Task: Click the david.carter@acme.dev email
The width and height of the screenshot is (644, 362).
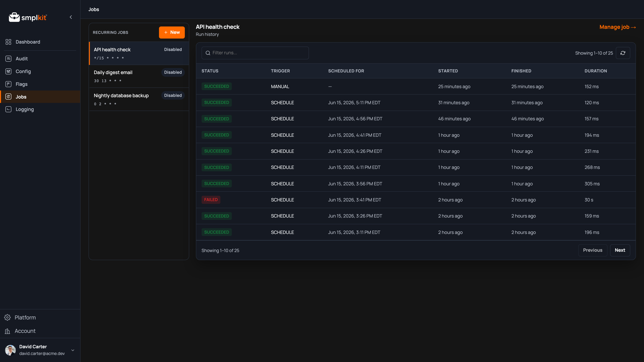Action: (42, 353)
